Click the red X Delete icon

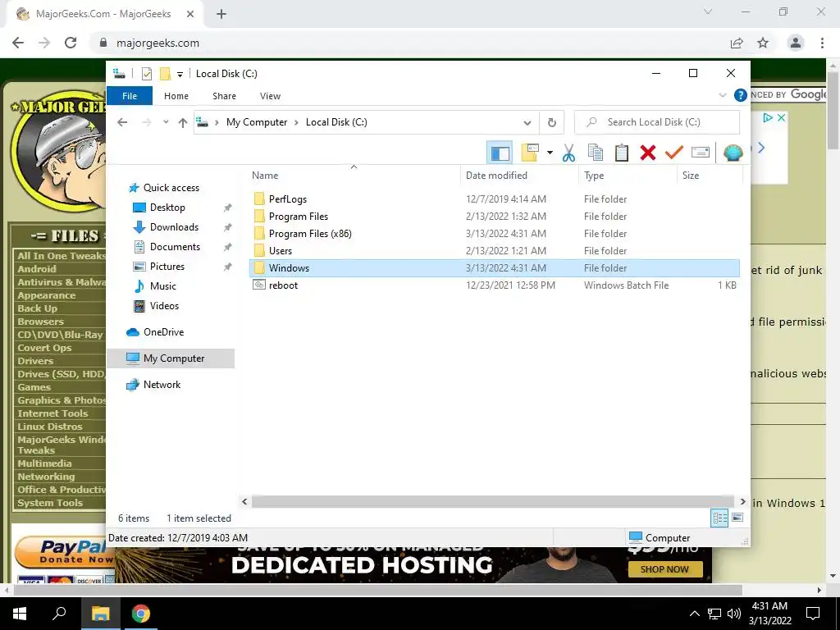[648, 153]
